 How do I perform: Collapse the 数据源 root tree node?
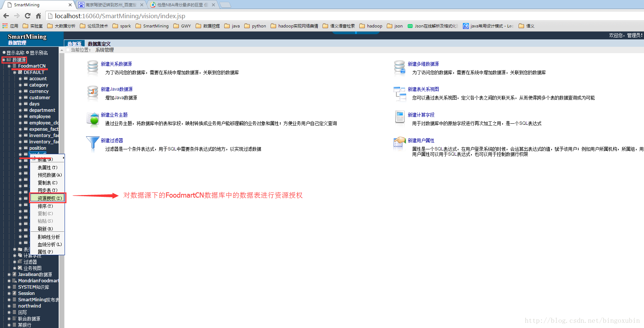(4, 59)
